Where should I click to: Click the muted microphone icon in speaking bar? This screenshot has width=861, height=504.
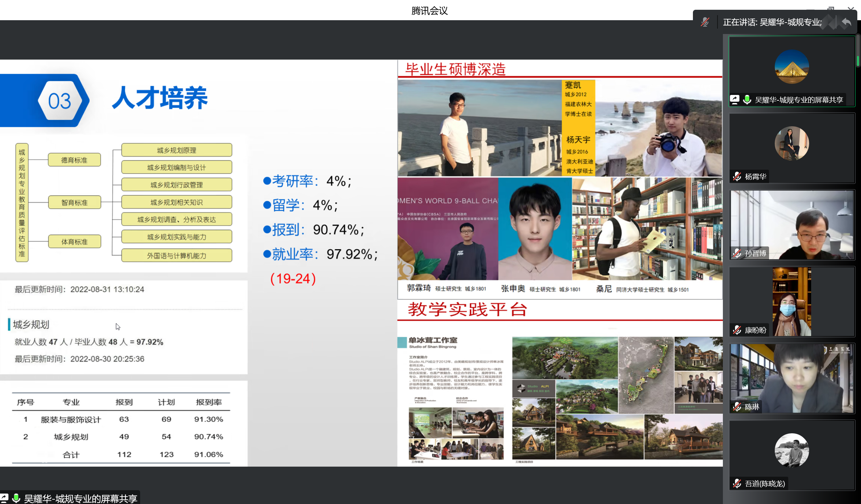click(x=704, y=22)
